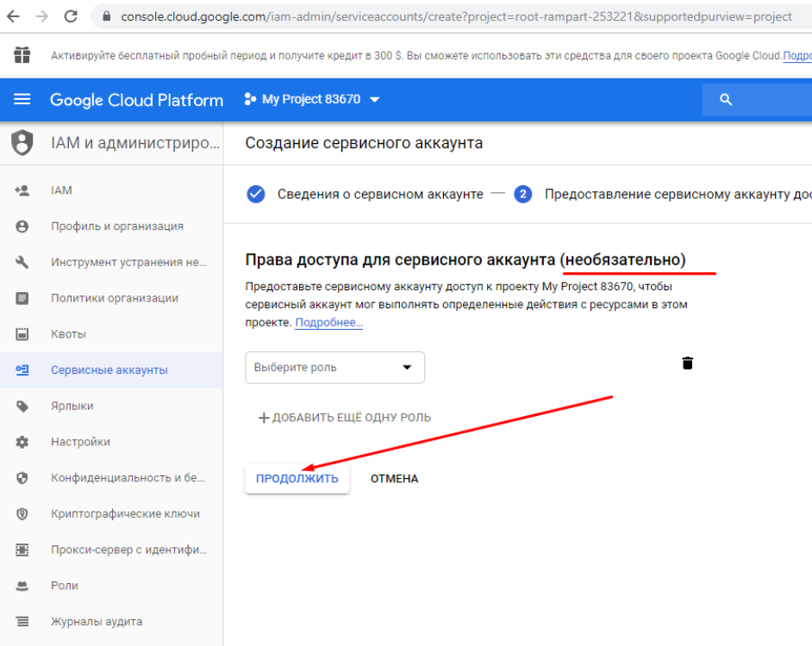Image resolution: width=812 pixels, height=646 pixels.
Task: Click the browser forward arrow
Action: point(42,16)
